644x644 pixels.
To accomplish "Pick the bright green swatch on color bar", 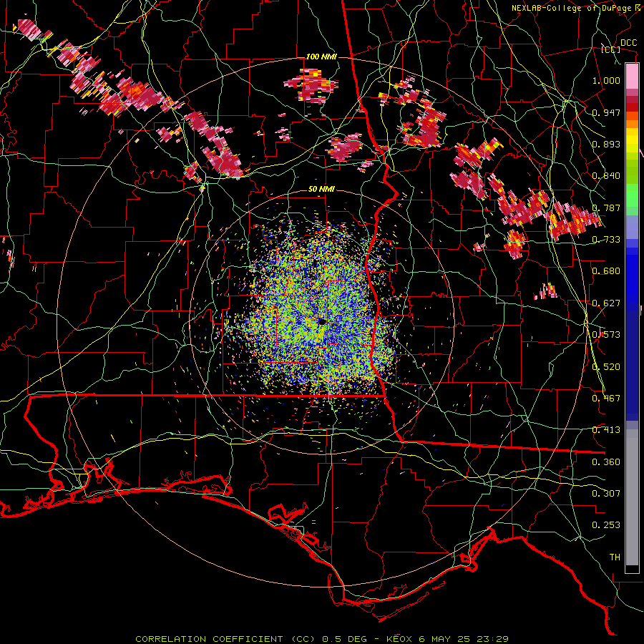I will (632, 195).
